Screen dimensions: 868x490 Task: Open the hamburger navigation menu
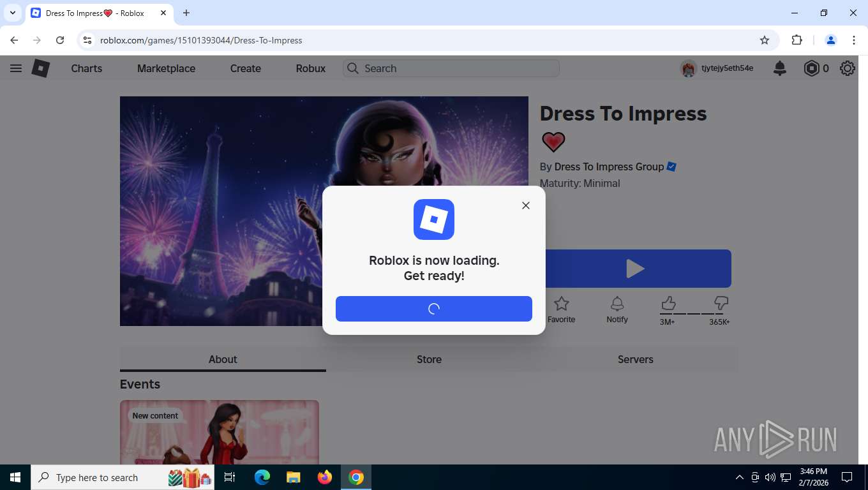[x=16, y=68]
